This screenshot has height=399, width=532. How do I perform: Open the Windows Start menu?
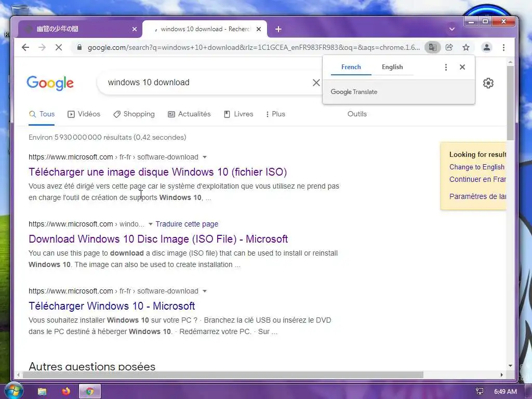pyautogui.click(x=13, y=391)
